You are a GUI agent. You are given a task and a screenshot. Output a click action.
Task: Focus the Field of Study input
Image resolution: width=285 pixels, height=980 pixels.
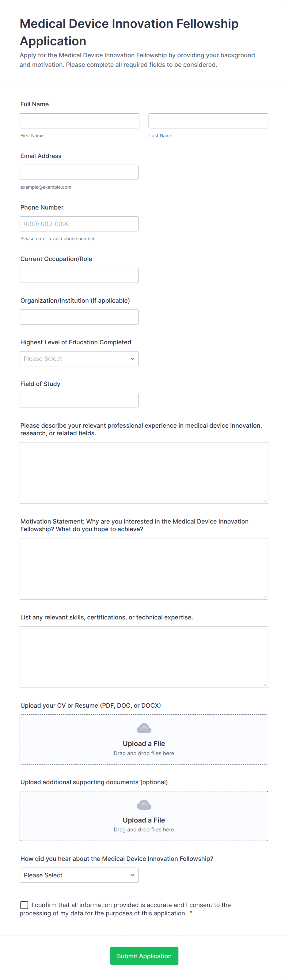tap(79, 400)
